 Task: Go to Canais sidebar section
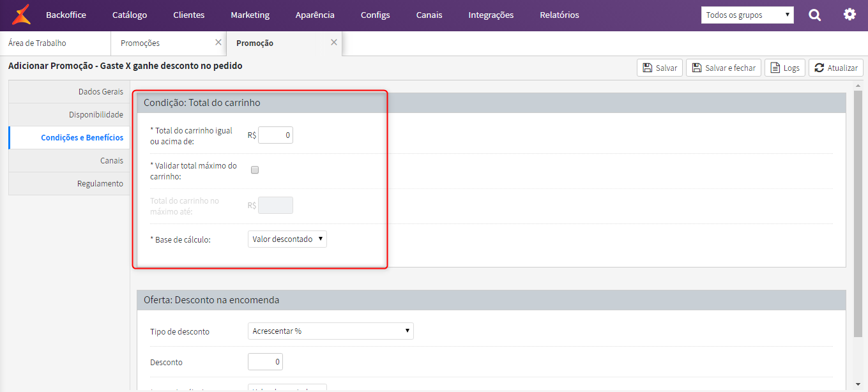(x=69, y=160)
